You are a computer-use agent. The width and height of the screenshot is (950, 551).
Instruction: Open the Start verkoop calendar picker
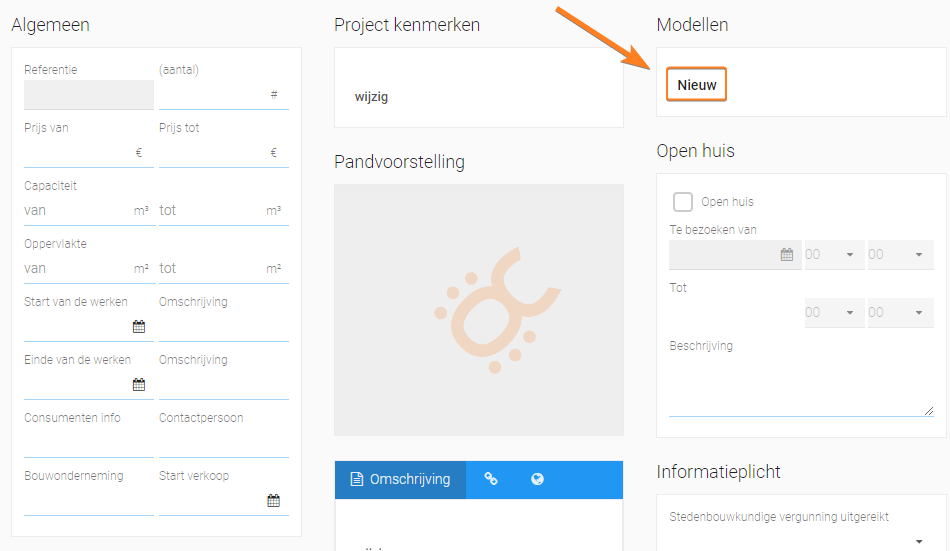pos(273,501)
